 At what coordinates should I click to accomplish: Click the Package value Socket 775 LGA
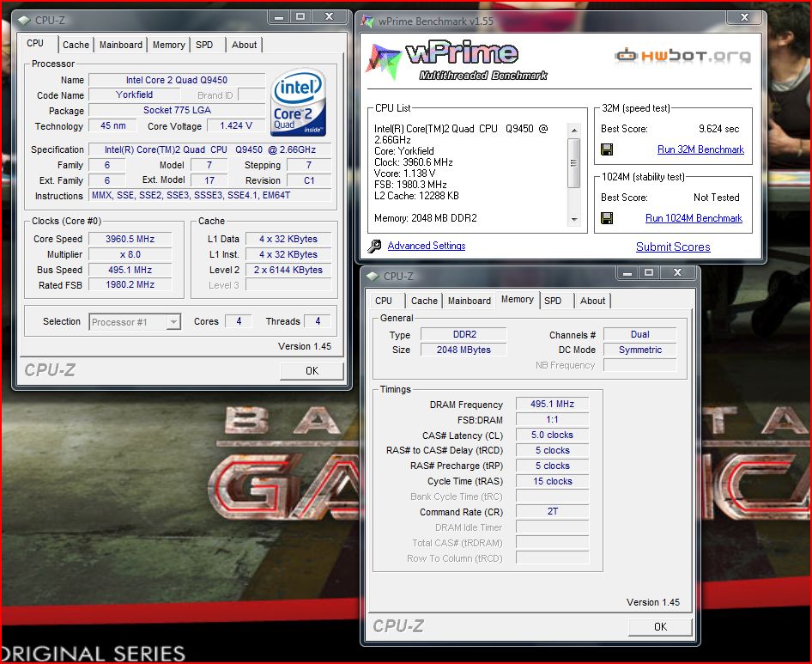tap(177, 110)
